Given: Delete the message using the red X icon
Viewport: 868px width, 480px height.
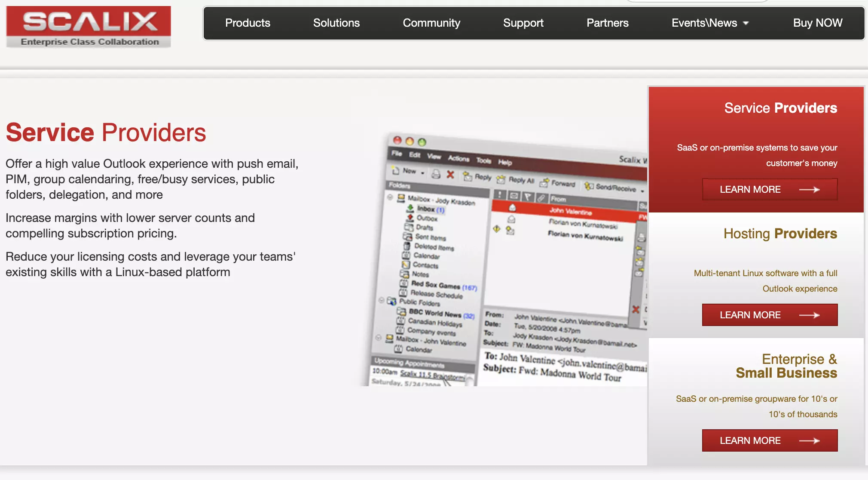Looking at the screenshot, I should [x=450, y=175].
